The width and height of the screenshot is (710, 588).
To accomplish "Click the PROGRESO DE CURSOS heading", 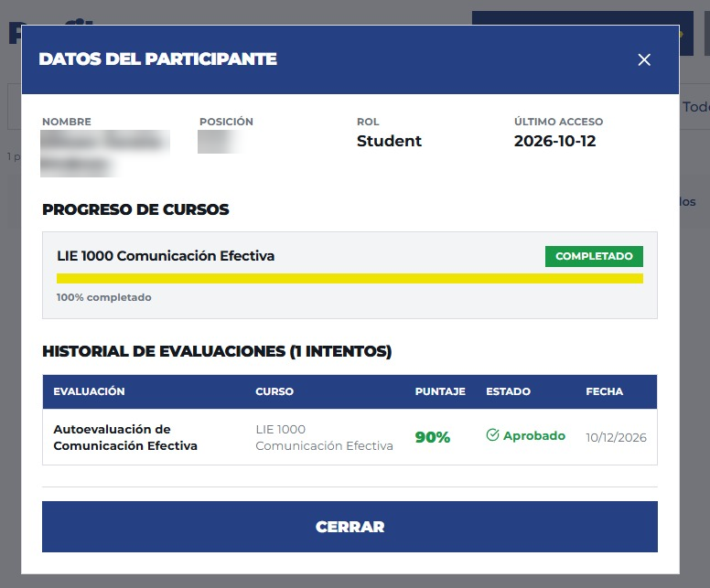I will [135, 209].
